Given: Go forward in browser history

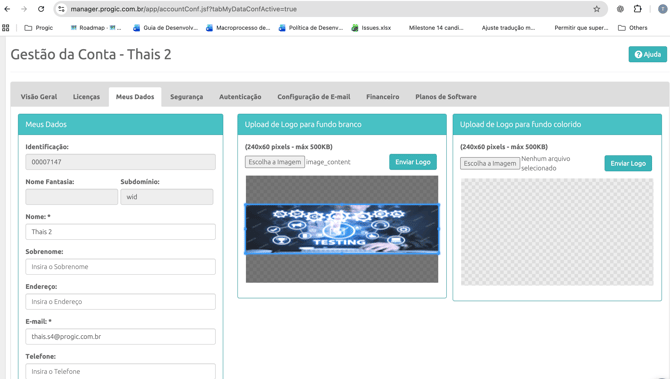Looking at the screenshot, I should [24, 9].
